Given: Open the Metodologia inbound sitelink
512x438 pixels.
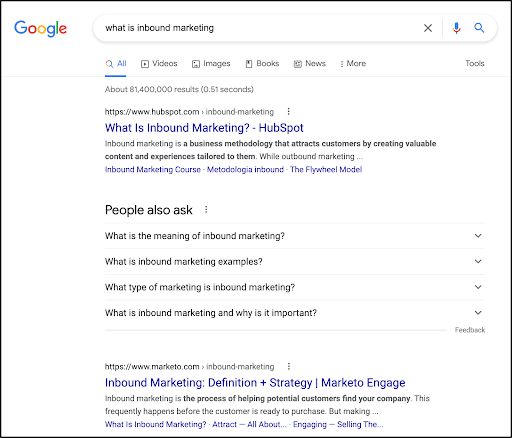Looking at the screenshot, I should pyautogui.click(x=245, y=169).
